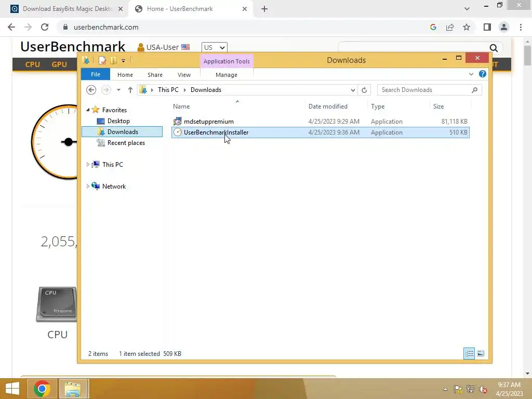Select Downloads in Favorites
The image size is (532, 399).
(x=122, y=131)
